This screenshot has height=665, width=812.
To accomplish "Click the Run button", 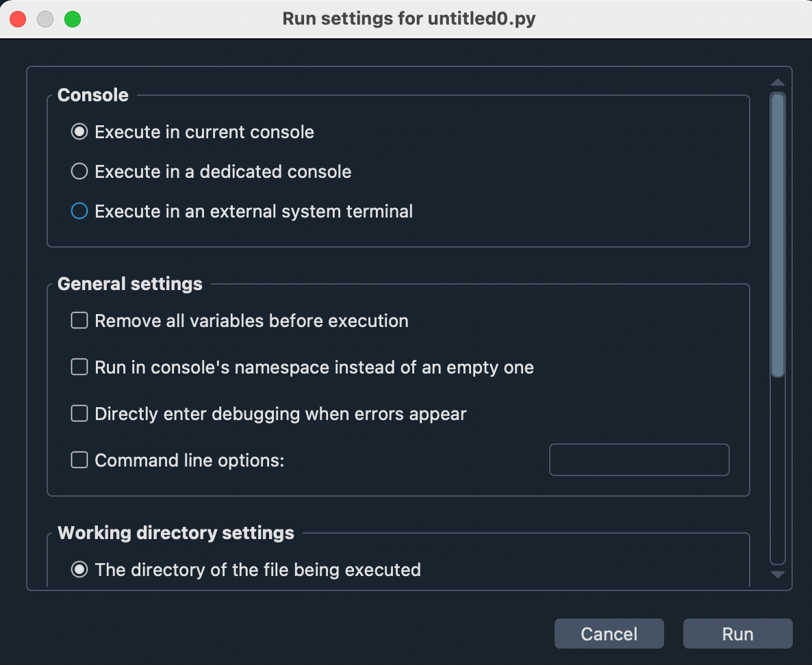I will (737, 634).
